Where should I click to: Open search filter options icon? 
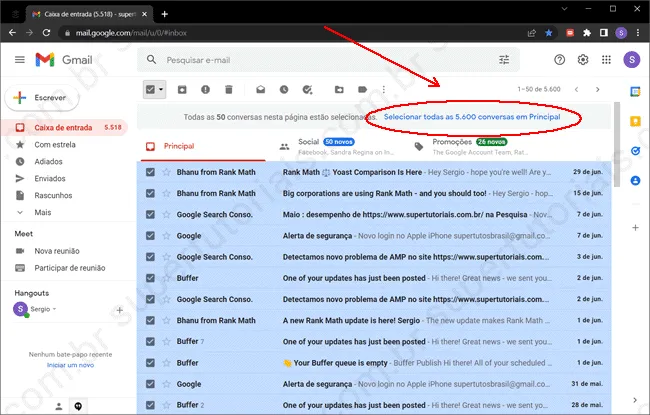[504, 60]
